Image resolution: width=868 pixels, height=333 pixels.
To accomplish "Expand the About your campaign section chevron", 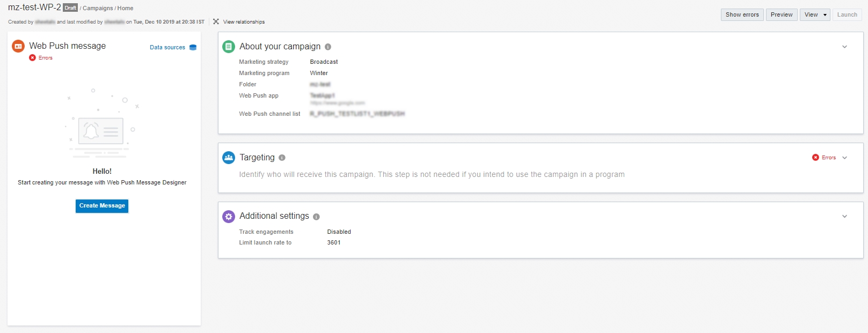I will (844, 47).
